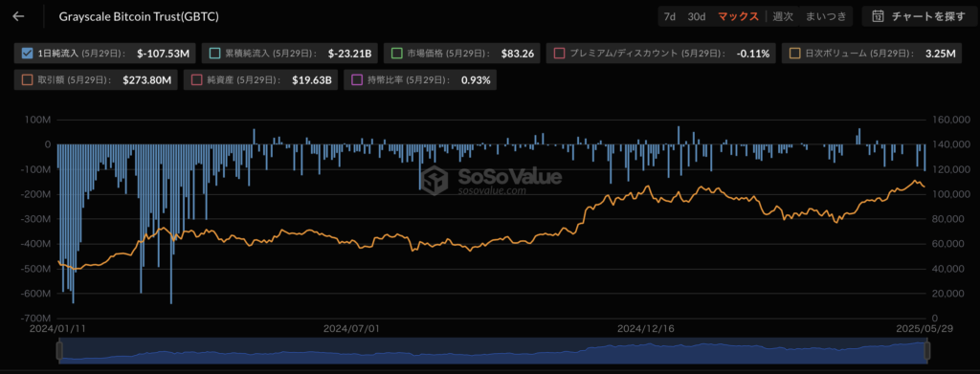Click the Grayscale Bitcoin Trust(GBTC) title
The width and height of the screenshot is (980, 374).
(139, 17)
